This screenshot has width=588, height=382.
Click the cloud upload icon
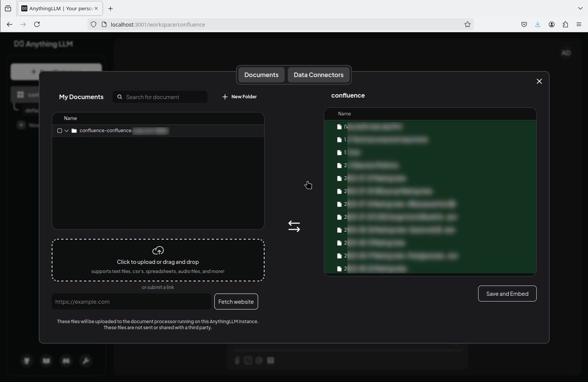click(158, 251)
